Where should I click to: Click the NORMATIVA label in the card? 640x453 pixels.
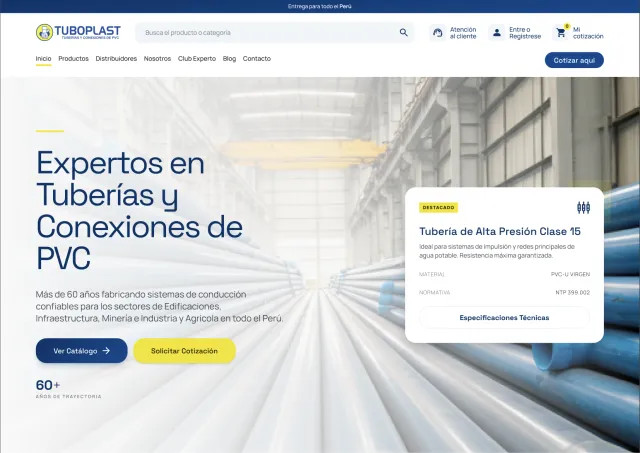(435, 292)
